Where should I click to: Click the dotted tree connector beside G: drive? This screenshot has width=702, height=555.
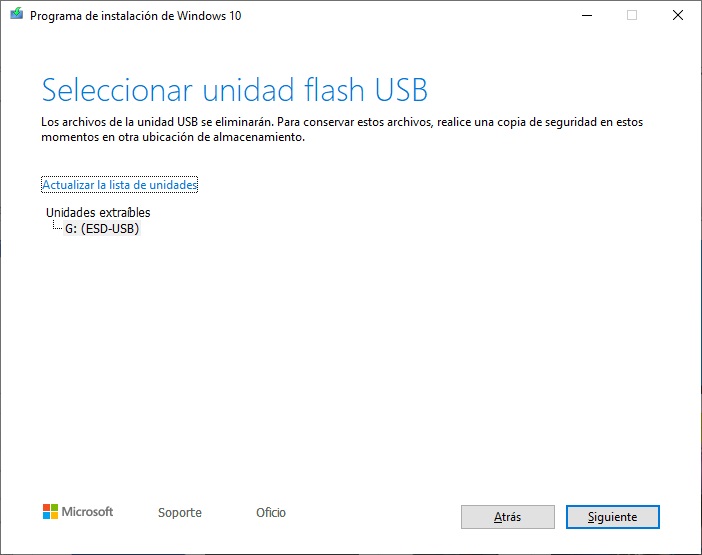(x=57, y=225)
